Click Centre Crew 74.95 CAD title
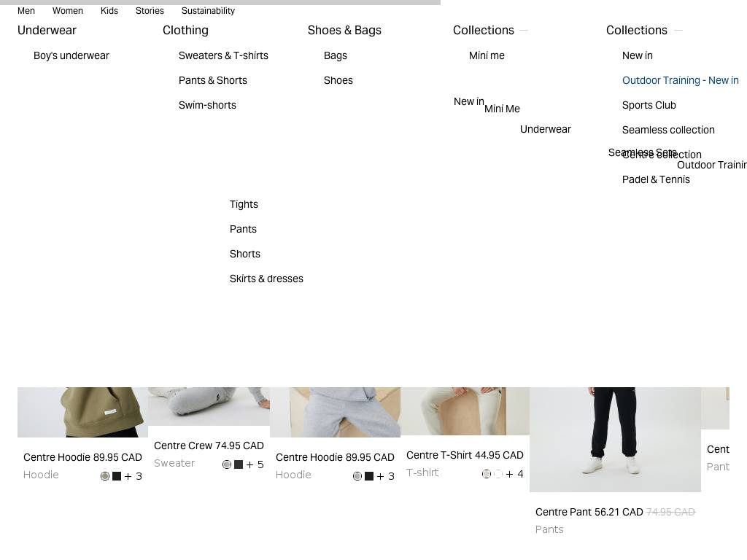The height and width of the screenshot is (560, 747). (x=209, y=446)
